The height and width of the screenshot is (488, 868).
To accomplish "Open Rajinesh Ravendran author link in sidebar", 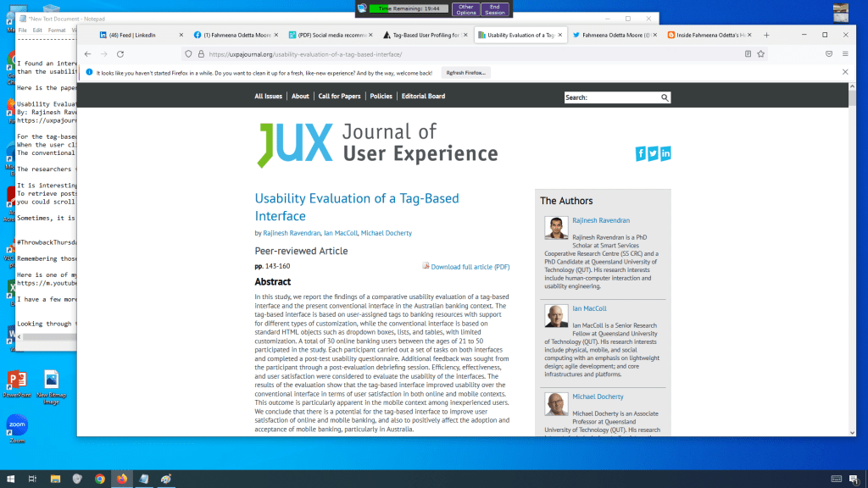I will tap(601, 220).
